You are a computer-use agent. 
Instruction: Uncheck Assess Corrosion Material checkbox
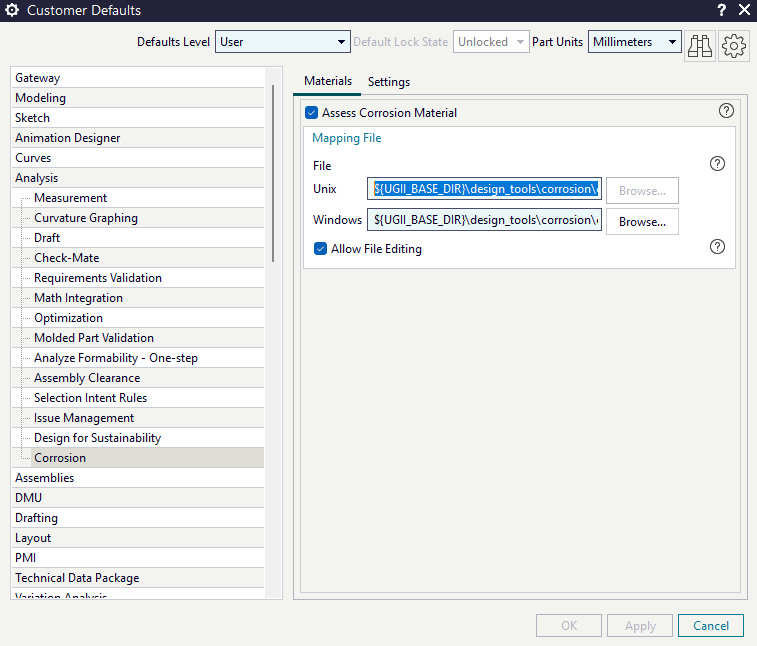[x=312, y=113]
